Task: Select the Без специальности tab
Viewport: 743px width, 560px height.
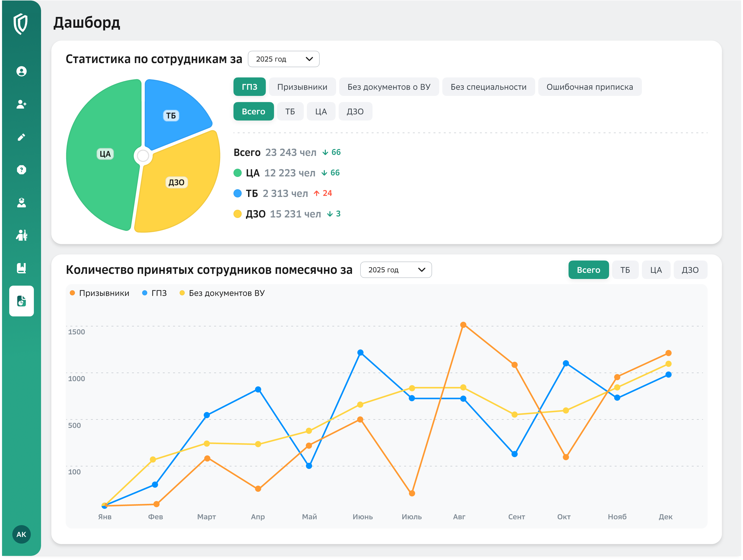Action: pyautogui.click(x=488, y=87)
